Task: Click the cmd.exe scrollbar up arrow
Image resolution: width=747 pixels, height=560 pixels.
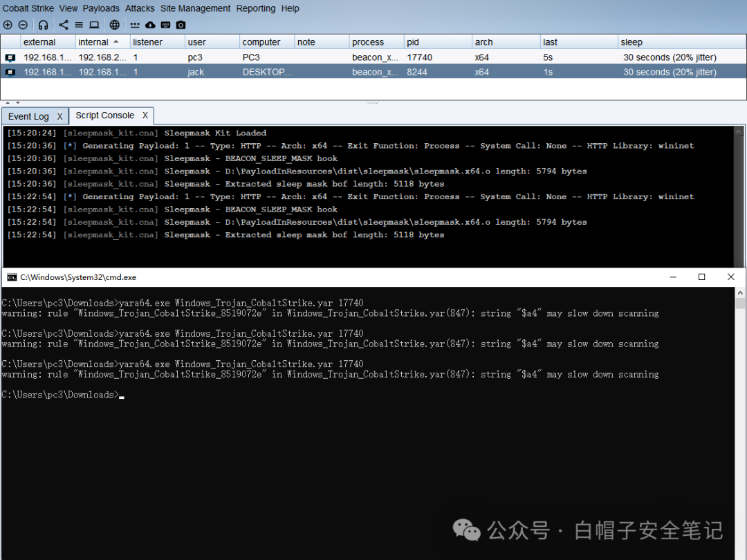Action: [740, 292]
